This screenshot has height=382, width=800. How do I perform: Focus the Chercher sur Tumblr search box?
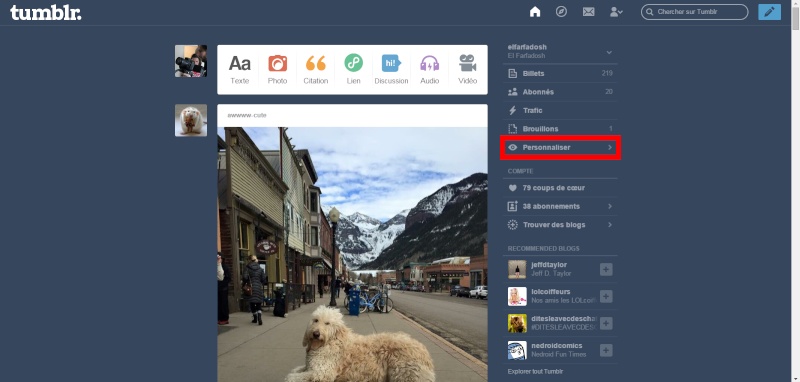pos(694,12)
